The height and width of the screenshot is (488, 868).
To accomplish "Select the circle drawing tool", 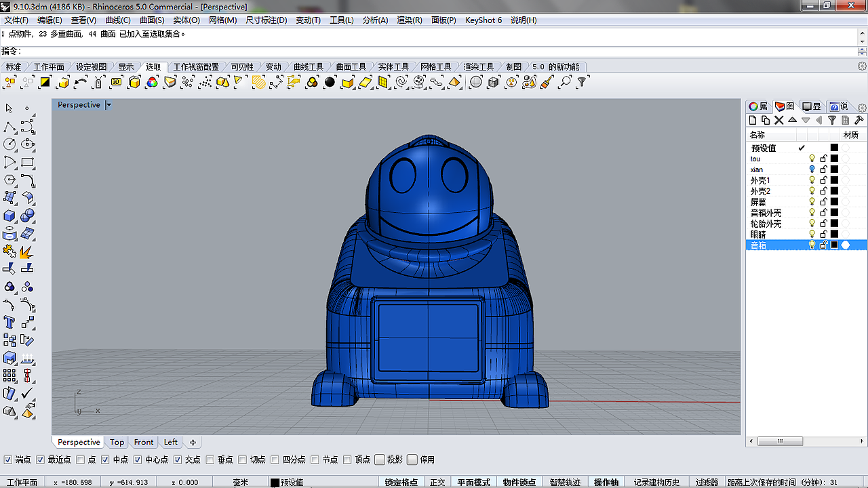I will click(10, 144).
